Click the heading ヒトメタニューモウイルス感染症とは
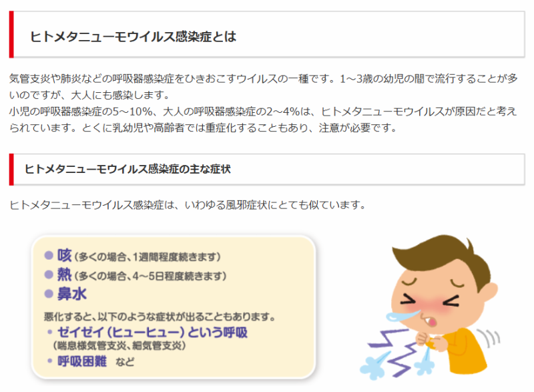 click(x=133, y=37)
